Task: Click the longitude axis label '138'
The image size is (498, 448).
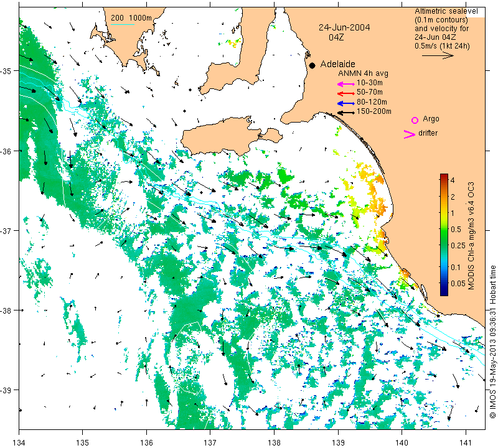Action: click(x=274, y=442)
